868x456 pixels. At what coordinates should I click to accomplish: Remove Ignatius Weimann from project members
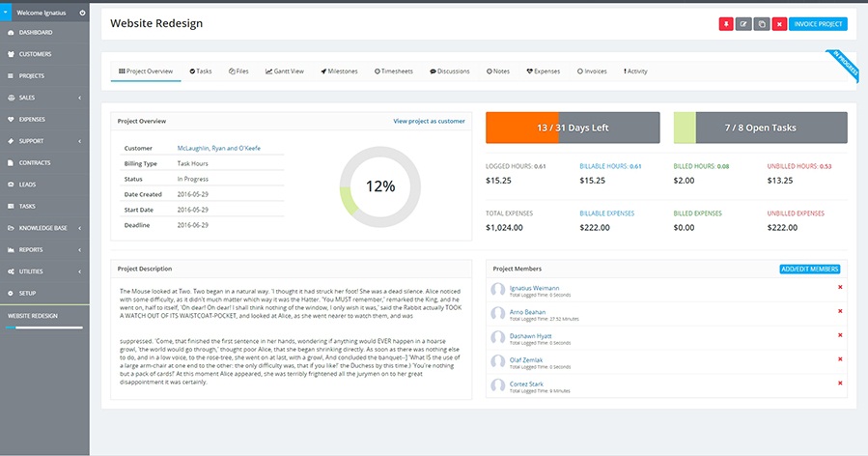(x=840, y=287)
